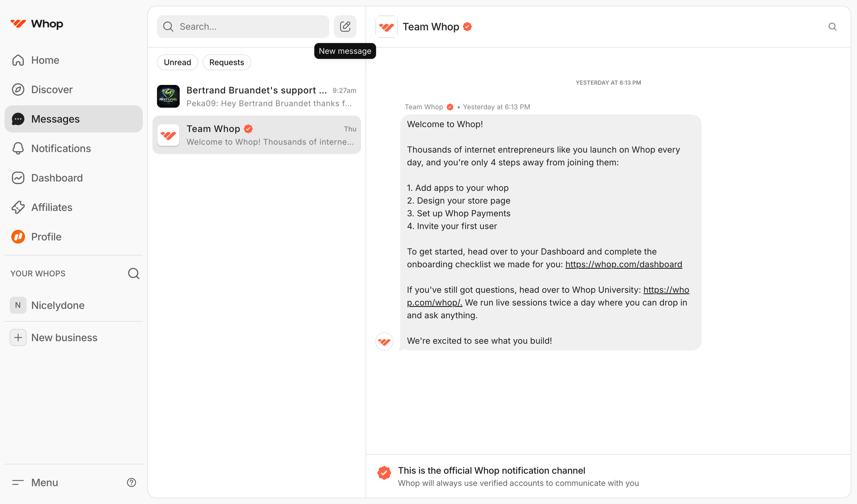Create a New business
Viewport: 857px width, 504px height.
pos(74,338)
